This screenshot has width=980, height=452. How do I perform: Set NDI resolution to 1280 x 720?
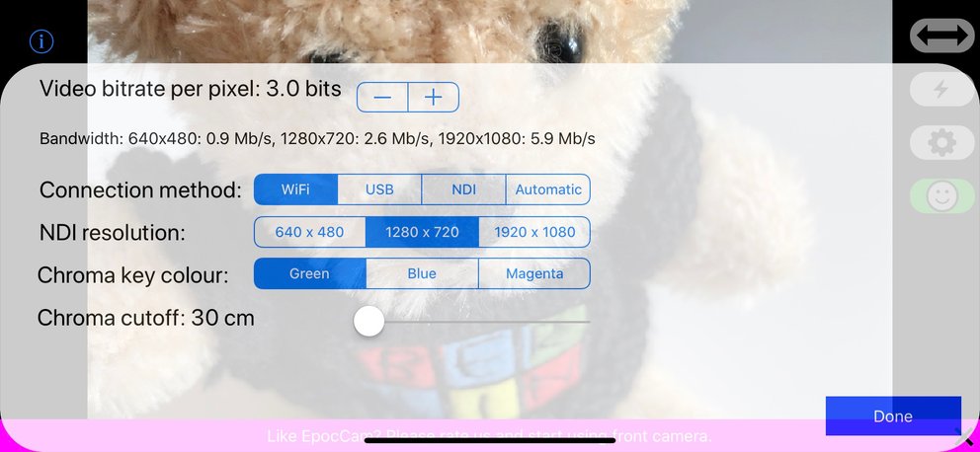pos(422,232)
